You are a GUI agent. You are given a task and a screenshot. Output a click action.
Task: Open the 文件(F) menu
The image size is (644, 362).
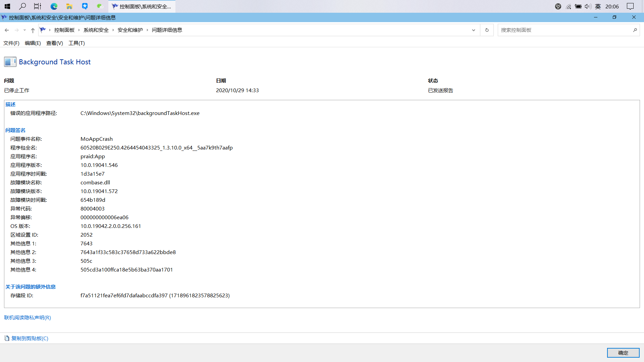11,43
